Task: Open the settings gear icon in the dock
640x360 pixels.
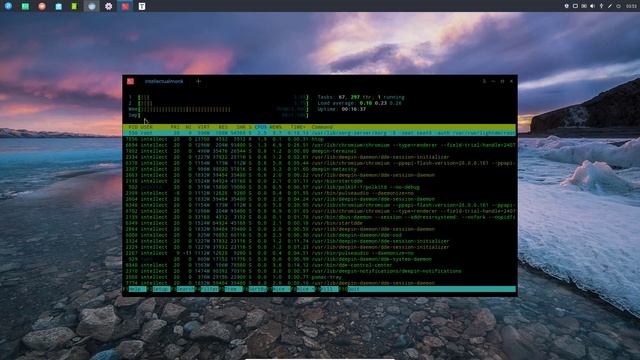Action: pyautogui.click(x=108, y=6)
